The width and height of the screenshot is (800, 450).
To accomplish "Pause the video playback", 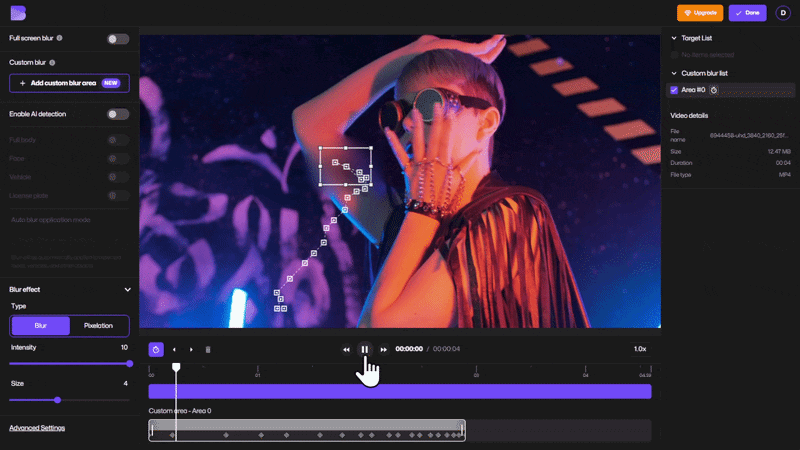I will tap(364, 349).
